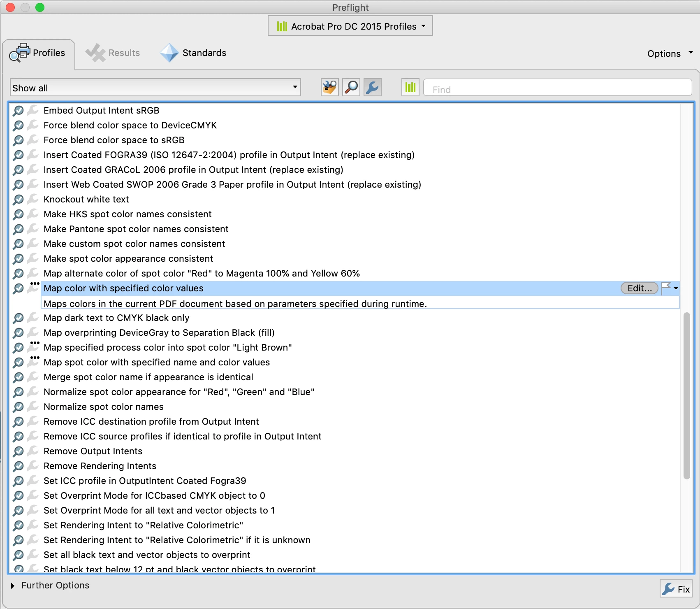The height and width of the screenshot is (609, 700).
Task: Click wrench icon for Make HKS spot color names consistent
Action: [x=32, y=214]
